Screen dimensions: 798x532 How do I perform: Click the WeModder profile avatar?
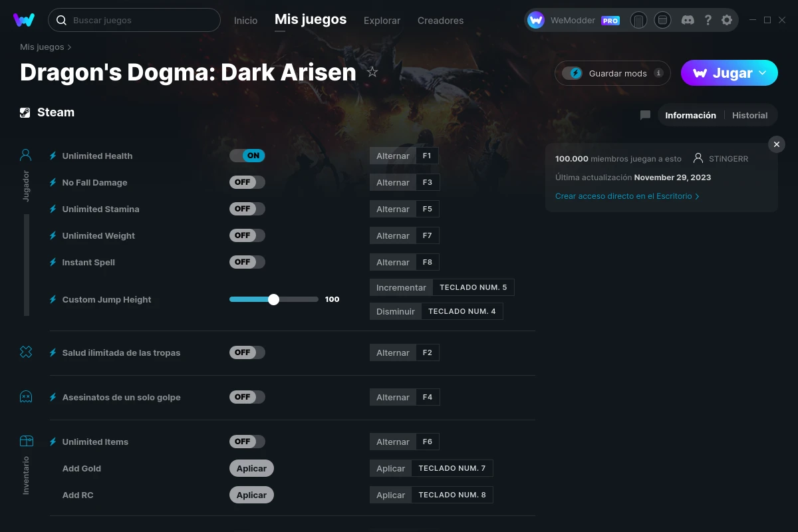pyautogui.click(x=536, y=20)
